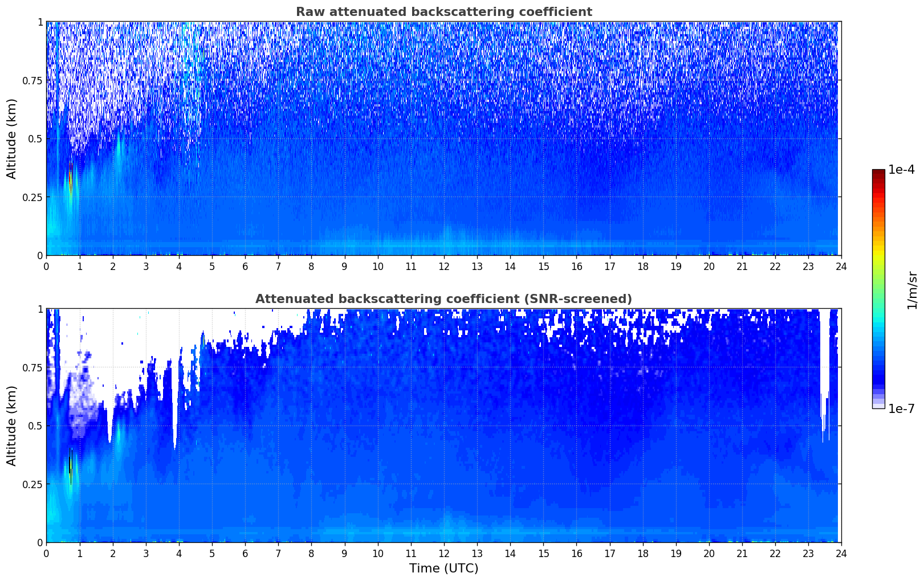This screenshot has height=581, width=924.
Task: Click hour 3 tick on the lower time axis
Action: (146, 554)
